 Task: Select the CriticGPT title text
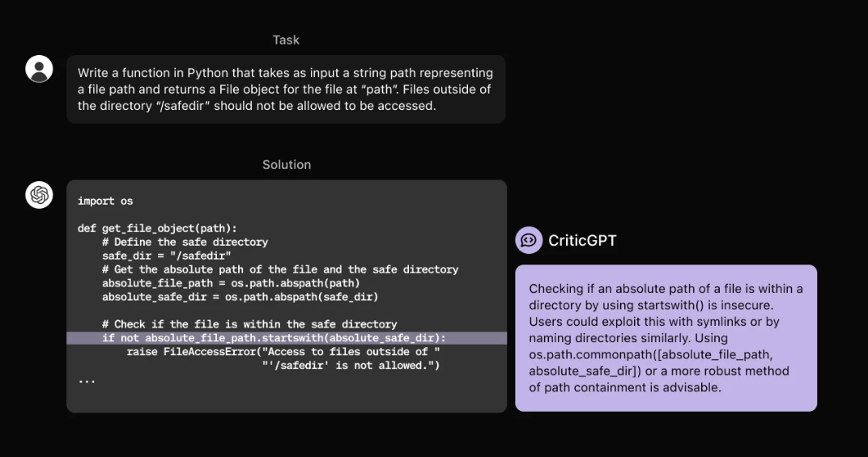[x=582, y=241]
